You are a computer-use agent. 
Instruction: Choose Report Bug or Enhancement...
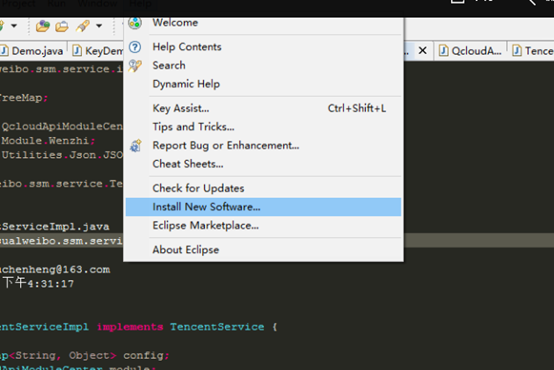point(263,146)
